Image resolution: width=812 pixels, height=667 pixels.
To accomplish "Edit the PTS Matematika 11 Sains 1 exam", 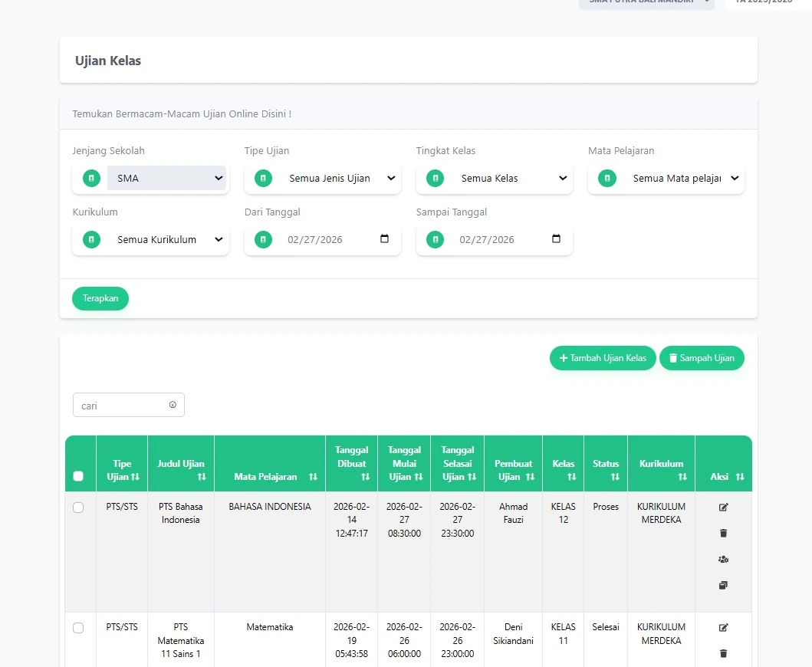I will pos(723,627).
